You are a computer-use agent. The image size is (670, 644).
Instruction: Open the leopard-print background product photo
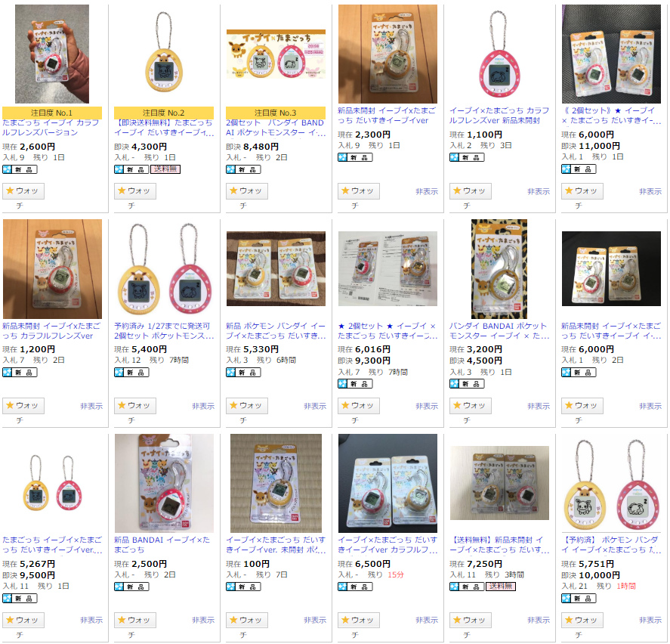(499, 269)
